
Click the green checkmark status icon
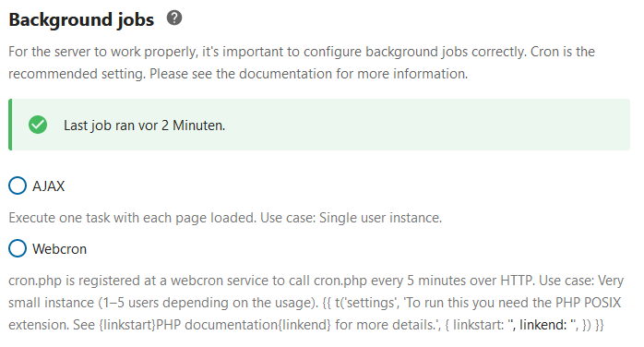(38, 125)
